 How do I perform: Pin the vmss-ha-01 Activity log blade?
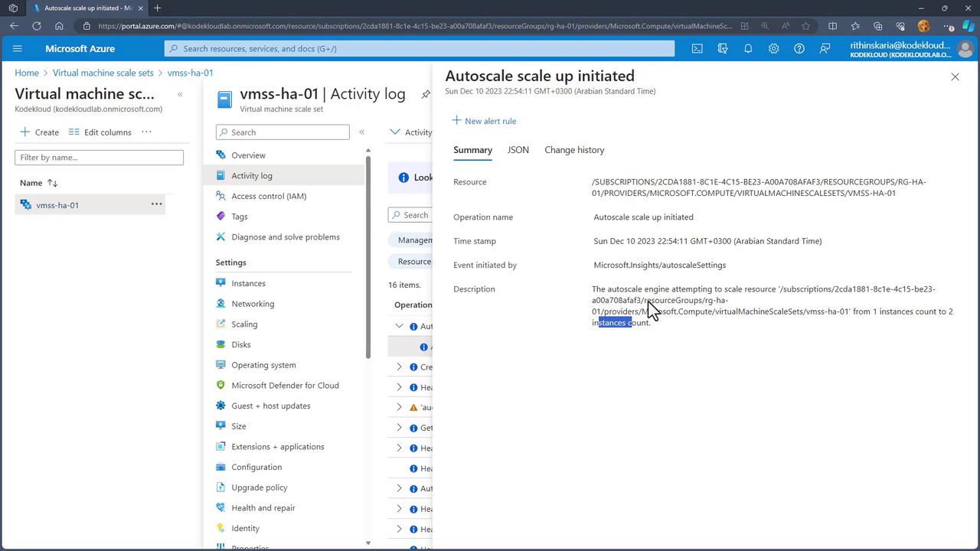(426, 94)
